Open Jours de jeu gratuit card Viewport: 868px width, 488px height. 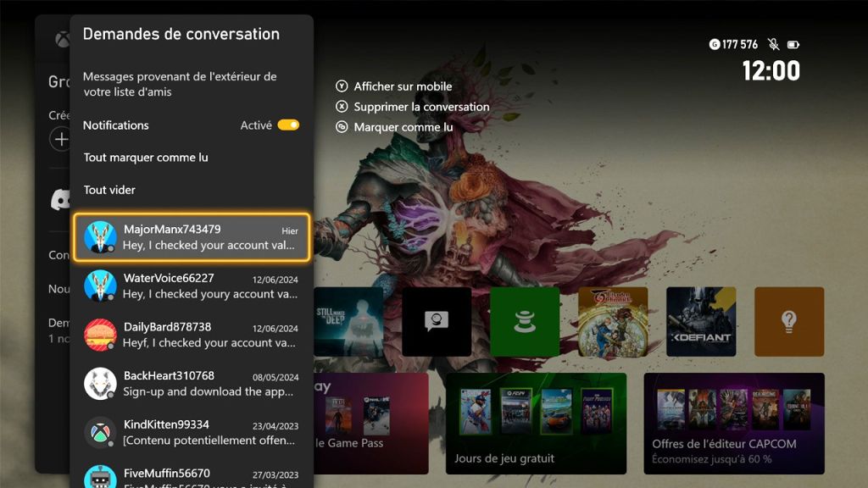pyautogui.click(x=536, y=424)
